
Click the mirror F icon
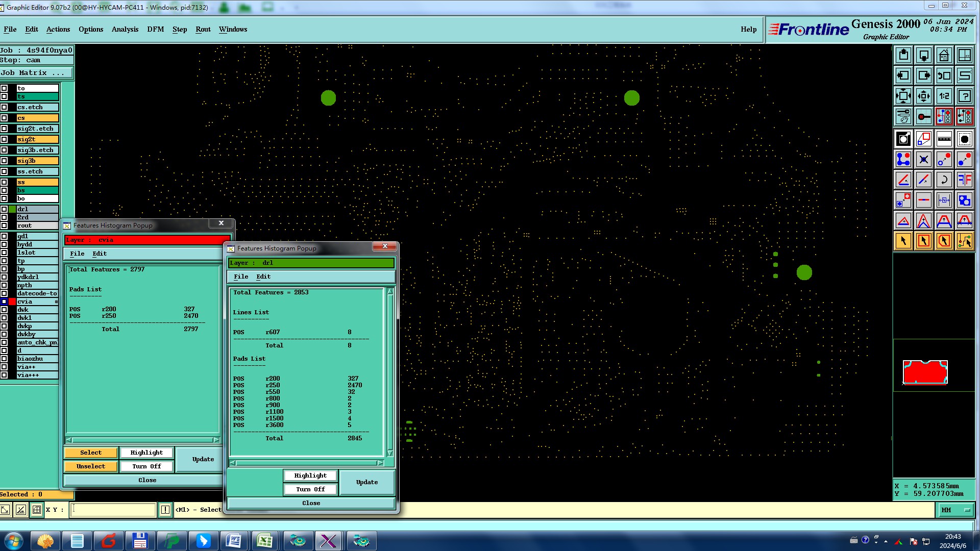(x=965, y=180)
